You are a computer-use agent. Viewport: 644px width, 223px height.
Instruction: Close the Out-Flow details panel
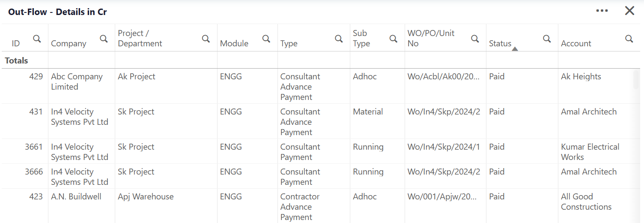(x=629, y=11)
